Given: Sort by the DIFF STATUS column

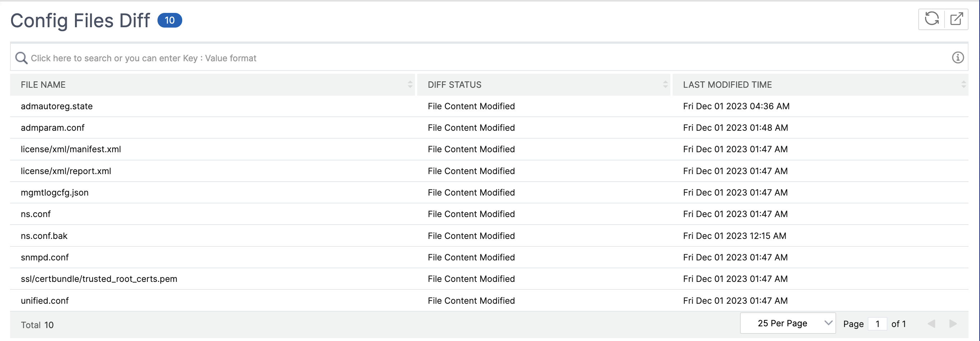Looking at the screenshot, I should (665, 85).
